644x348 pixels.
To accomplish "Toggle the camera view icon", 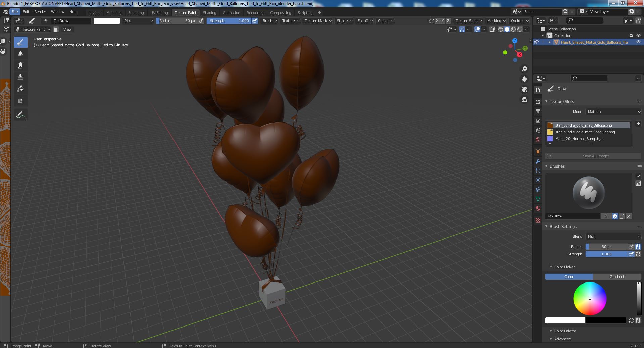I will click(x=524, y=89).
